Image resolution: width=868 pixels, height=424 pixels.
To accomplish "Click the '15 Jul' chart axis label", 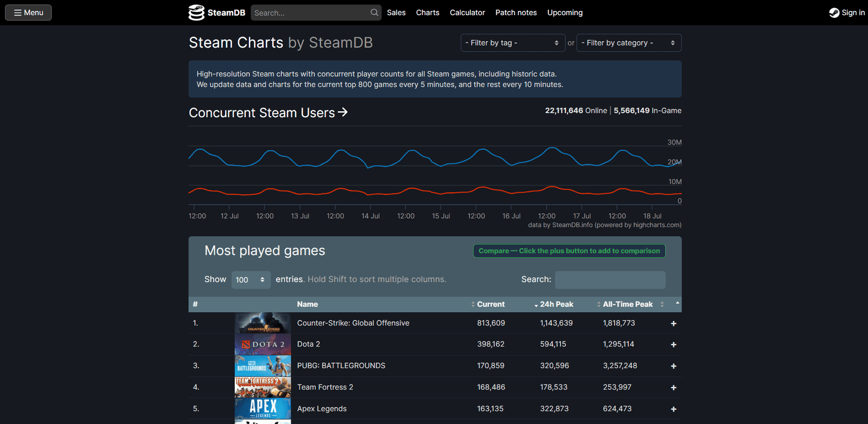I will (x=441, y=216).
